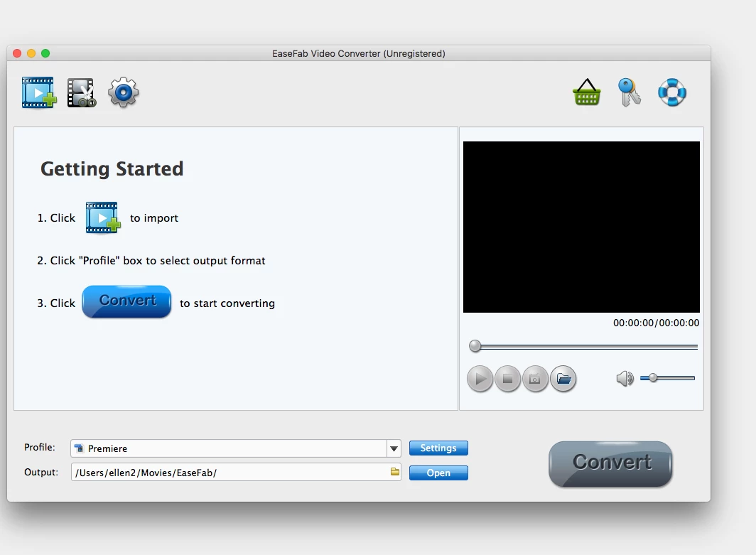The image size is (756, 555).
Task: Click the key Register icon
Action: click(630, 92)
